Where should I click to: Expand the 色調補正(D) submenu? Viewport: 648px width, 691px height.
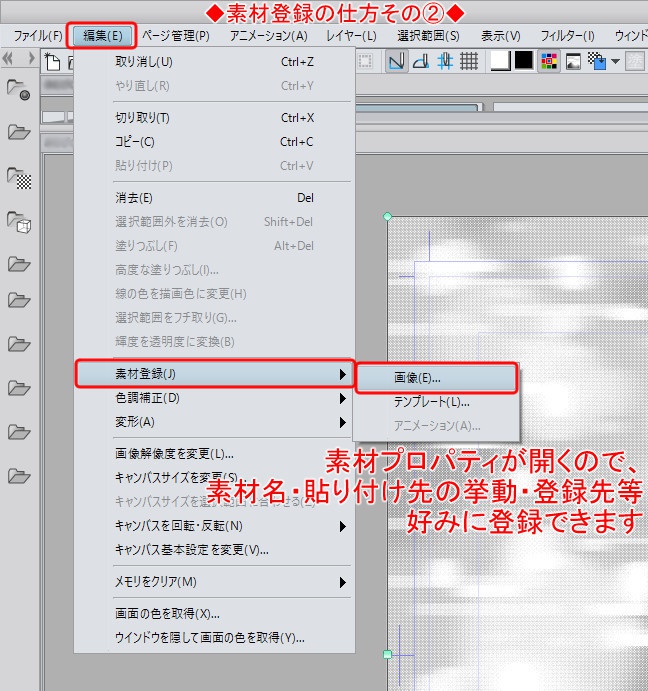pos(215,398)
